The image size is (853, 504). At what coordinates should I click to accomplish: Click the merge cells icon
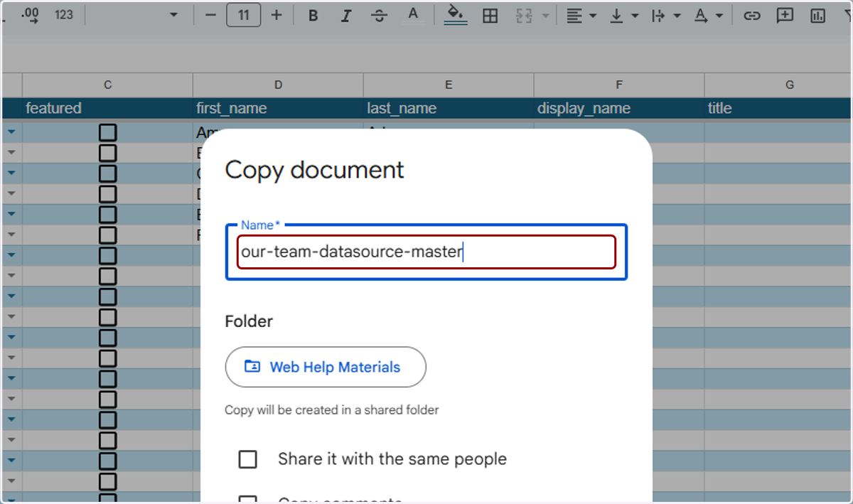(524, 16)
